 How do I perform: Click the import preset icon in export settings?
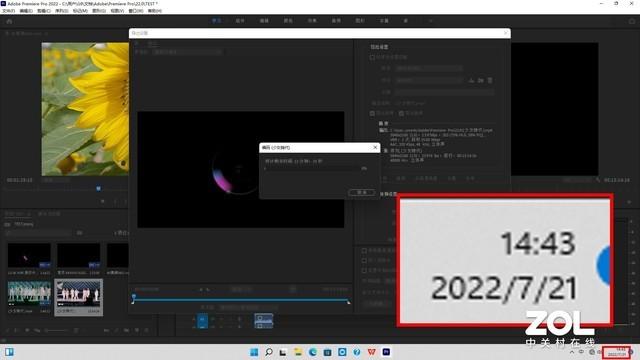[x=481, y=80]
